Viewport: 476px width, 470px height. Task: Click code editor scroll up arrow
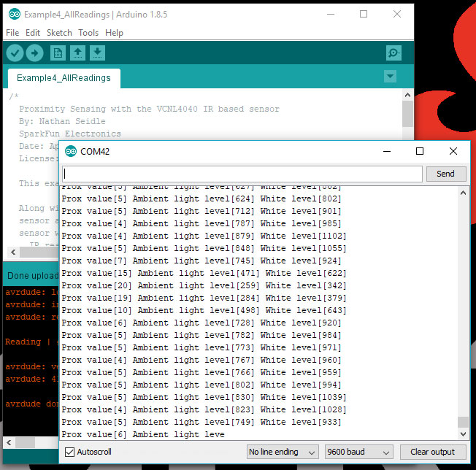tap(407, 96)
